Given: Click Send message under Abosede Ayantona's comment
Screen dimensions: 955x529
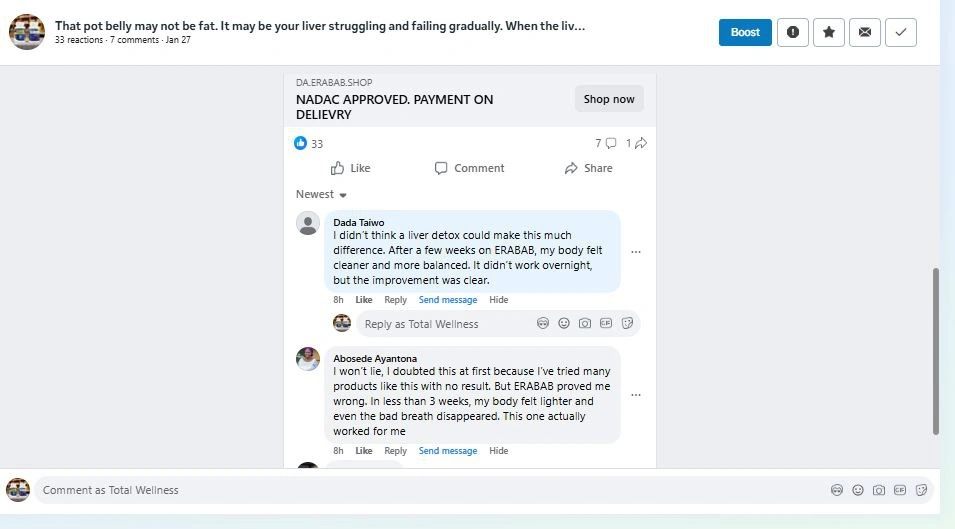Looking at the screenshot, I should click(x=447, y=451).
